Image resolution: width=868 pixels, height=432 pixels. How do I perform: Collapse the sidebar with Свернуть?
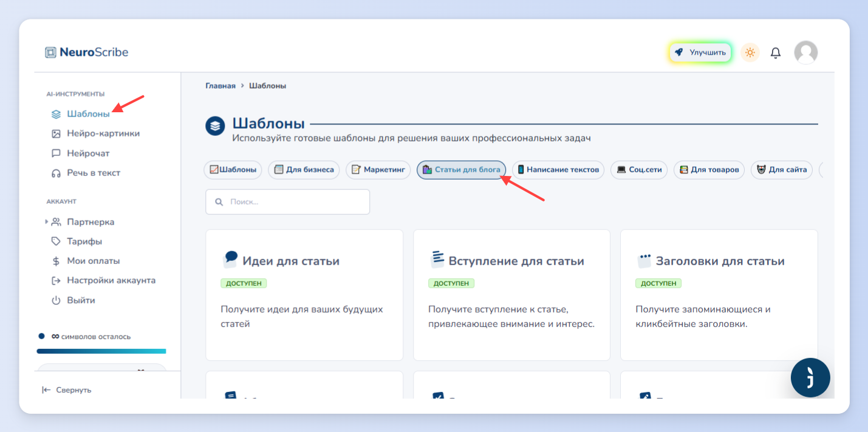(x=66, y=390)
